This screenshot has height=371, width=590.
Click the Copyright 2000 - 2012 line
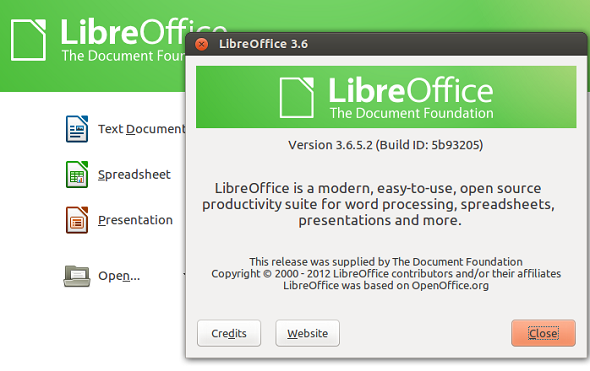coord(386,274)
